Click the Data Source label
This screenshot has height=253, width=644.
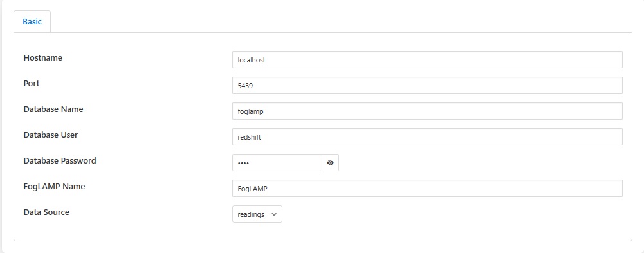point(46,212)
